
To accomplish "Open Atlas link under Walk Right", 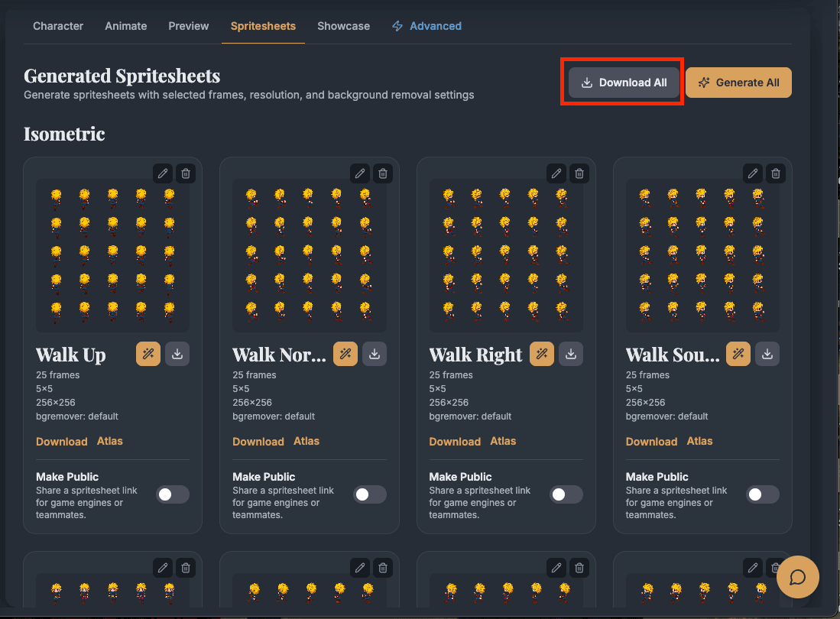I will coord(503,441).
